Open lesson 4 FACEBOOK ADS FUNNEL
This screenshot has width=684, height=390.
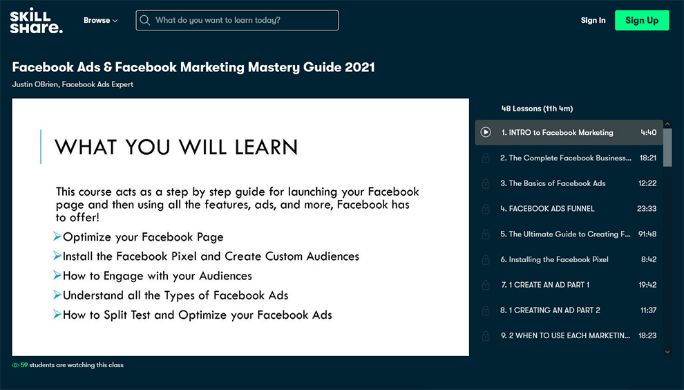(x=569, y=209)
